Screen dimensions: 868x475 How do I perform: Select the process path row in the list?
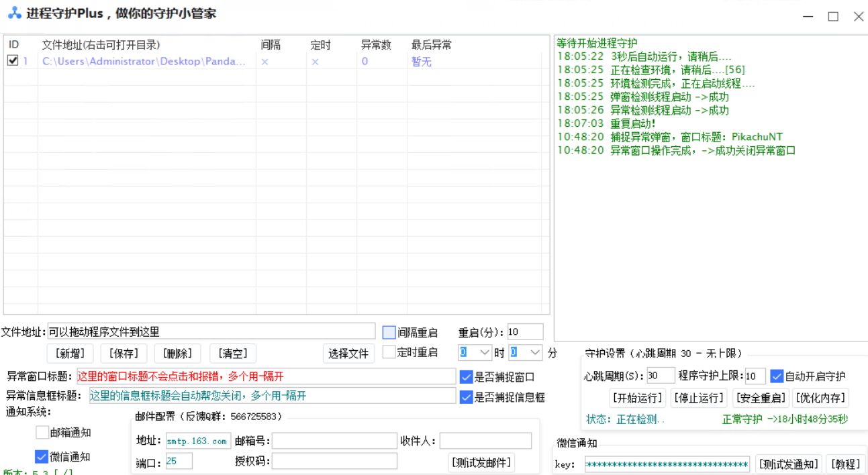[144, 62]
